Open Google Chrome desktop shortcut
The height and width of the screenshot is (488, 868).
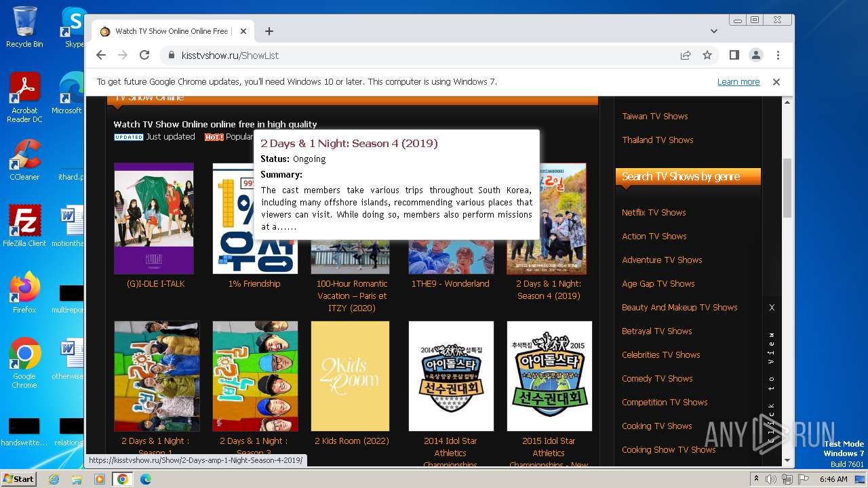coord(24,363)
